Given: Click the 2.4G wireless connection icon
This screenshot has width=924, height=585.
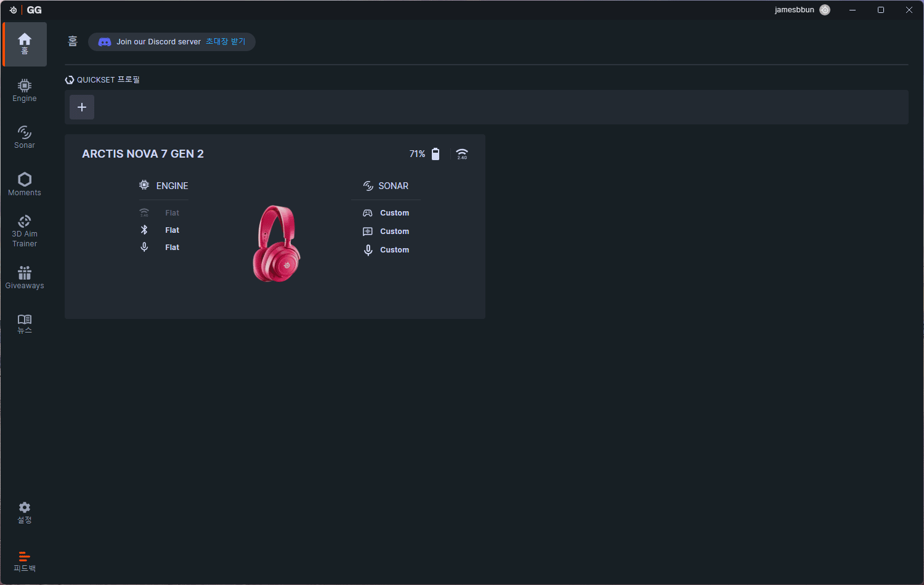Looking at the screenshot, I should click(x=462, y=154).
